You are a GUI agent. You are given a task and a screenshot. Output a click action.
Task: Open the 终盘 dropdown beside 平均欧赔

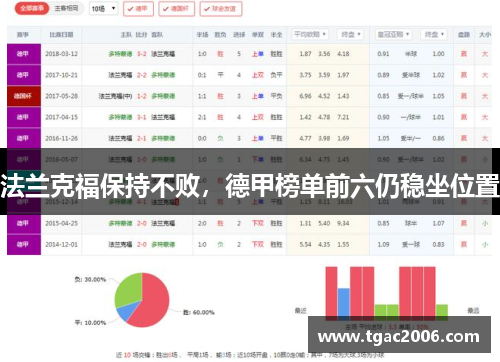point(350,34)
